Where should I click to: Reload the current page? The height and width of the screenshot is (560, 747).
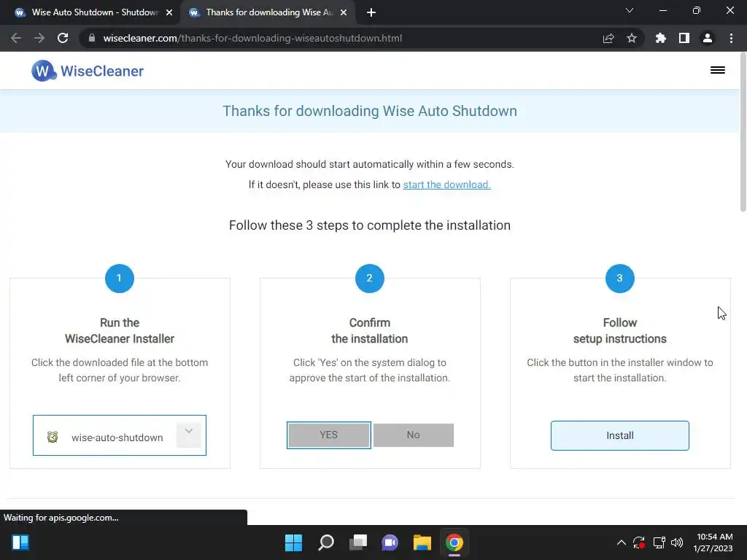pos(63,38)
